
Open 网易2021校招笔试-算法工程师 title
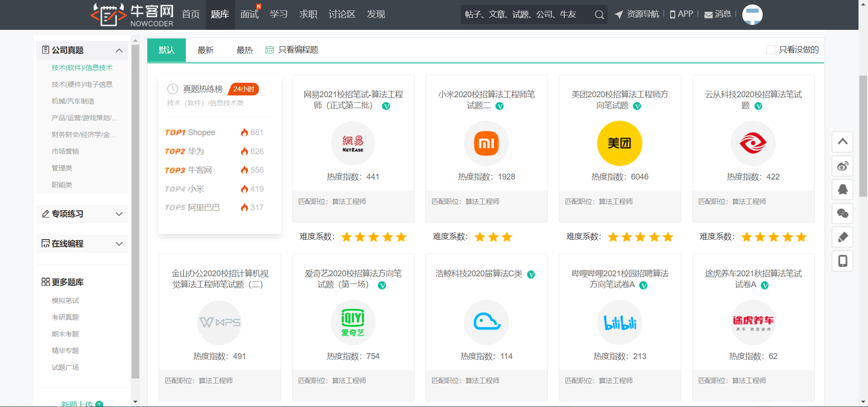[x=353, y=100]
